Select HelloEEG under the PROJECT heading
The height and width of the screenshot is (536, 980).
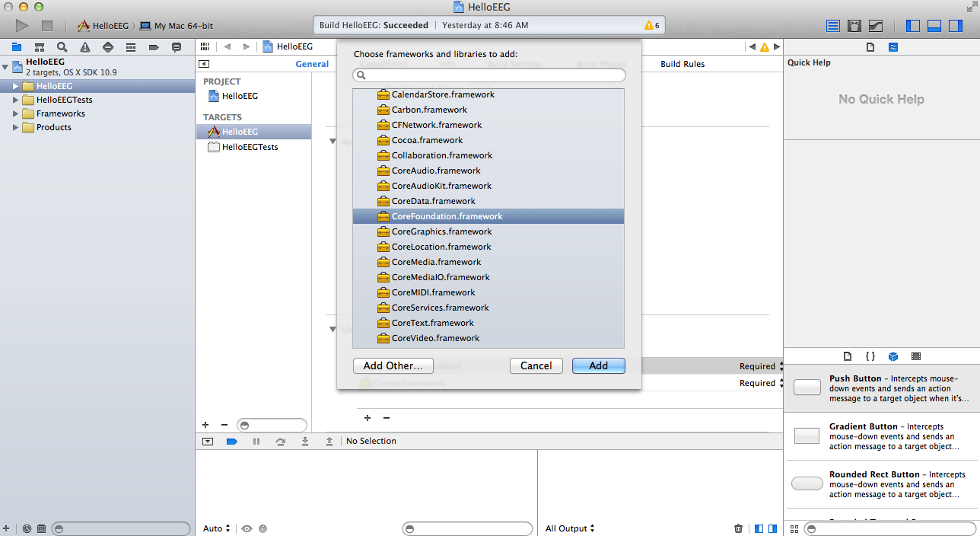(x=240, y=96)
